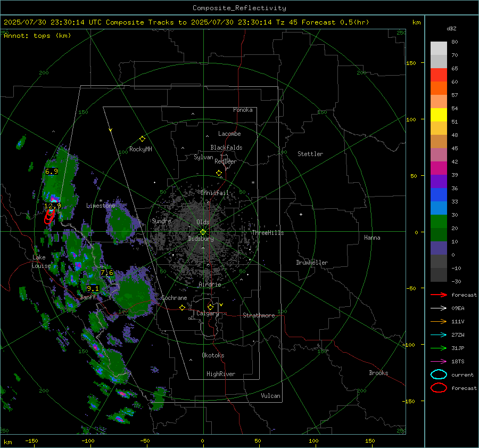Click the 'Annot: tops (km)' label
The image size is (479, 448).
tap(38, 36)
